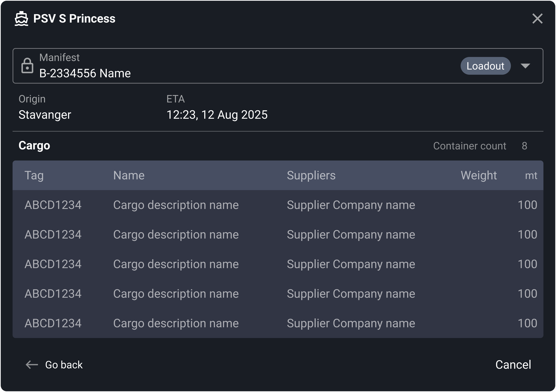The image size is (556, 392).
Task: Click the ETA date 12:23, 12 Aug 2025
Action: click(x=217, y=115)
